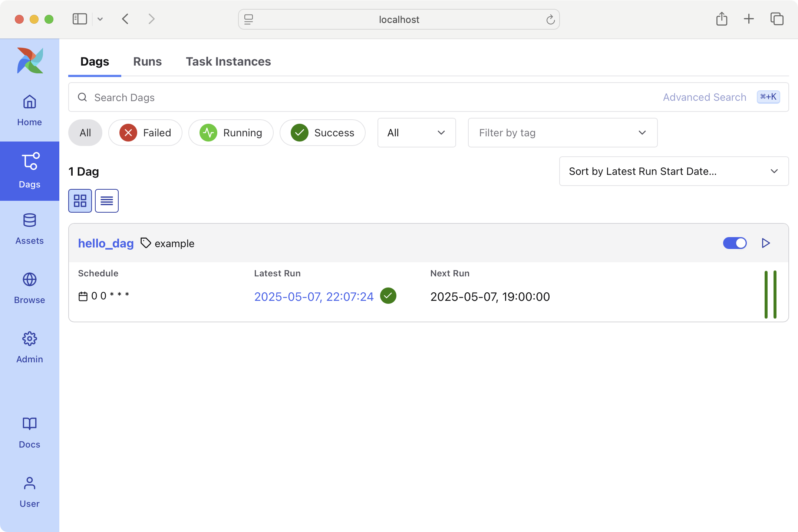Switch to table list view
Screen dimensions: 798x532
pos(107,201)
